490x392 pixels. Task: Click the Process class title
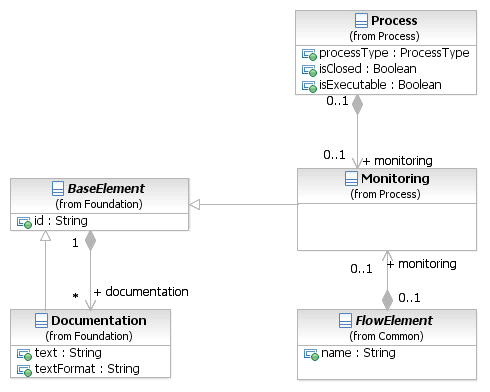click(394, 21)
